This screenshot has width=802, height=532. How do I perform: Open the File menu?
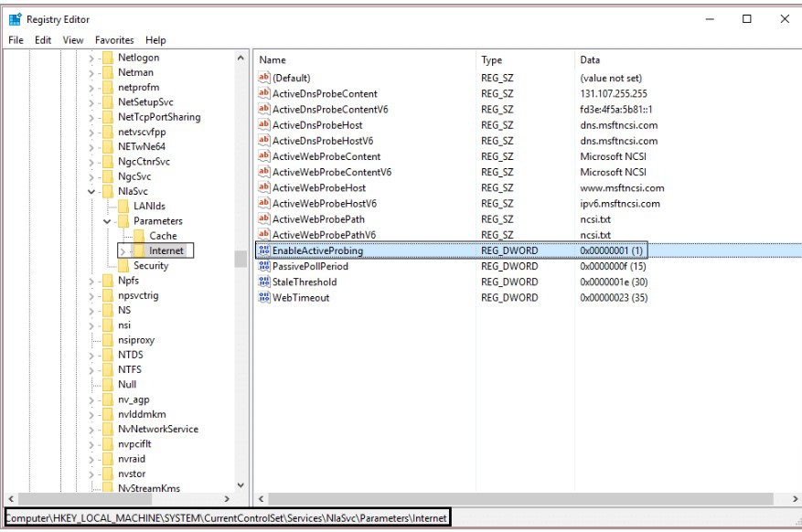(16, 40)
